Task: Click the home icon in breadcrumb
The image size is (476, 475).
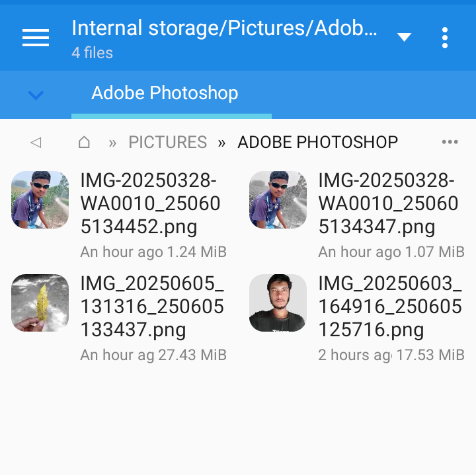Action: pos(84,142)
